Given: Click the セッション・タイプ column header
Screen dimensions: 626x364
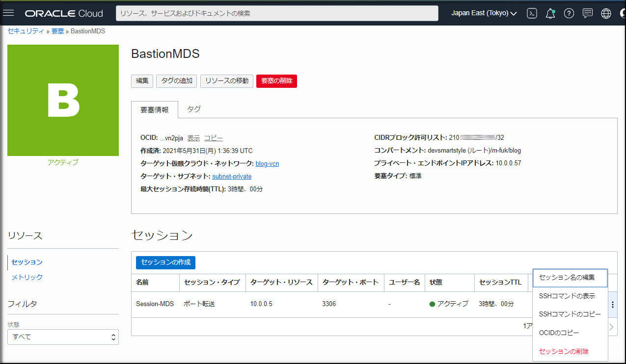Looking at the screenshot, I should coord(212,282).
